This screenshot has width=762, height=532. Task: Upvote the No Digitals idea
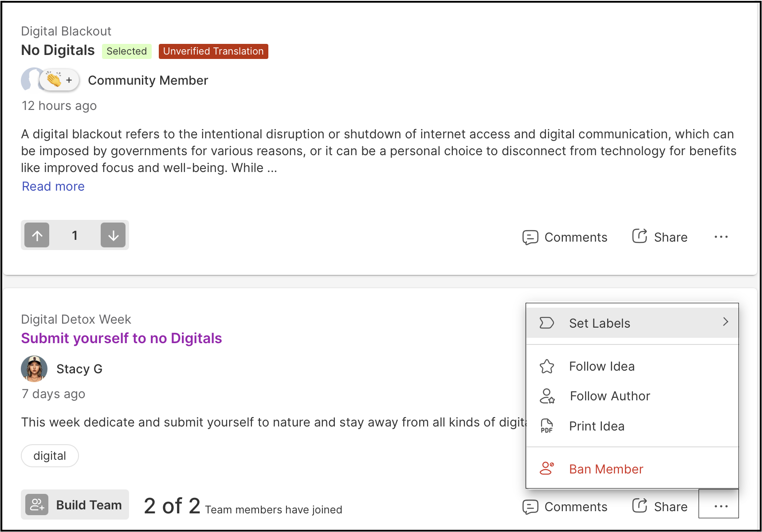coord(37,235)
